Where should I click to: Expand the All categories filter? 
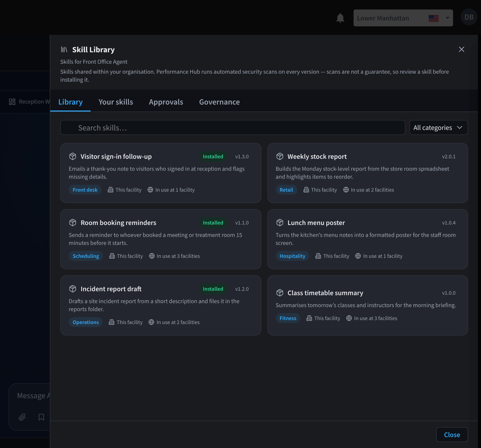438,128
